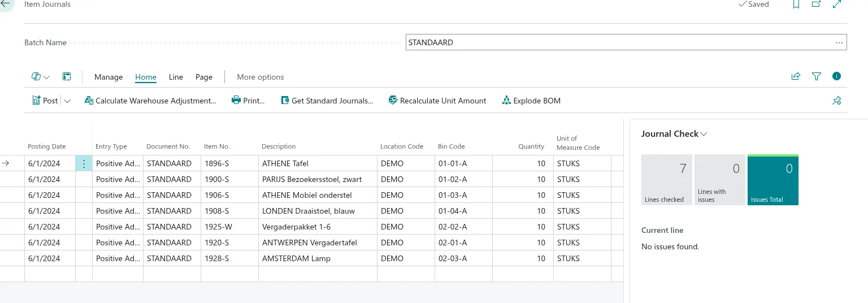The height and width of the screenshot is (303, 868).
Task: Open the row options three-dot menu
Action: click(x=84, y=164)
